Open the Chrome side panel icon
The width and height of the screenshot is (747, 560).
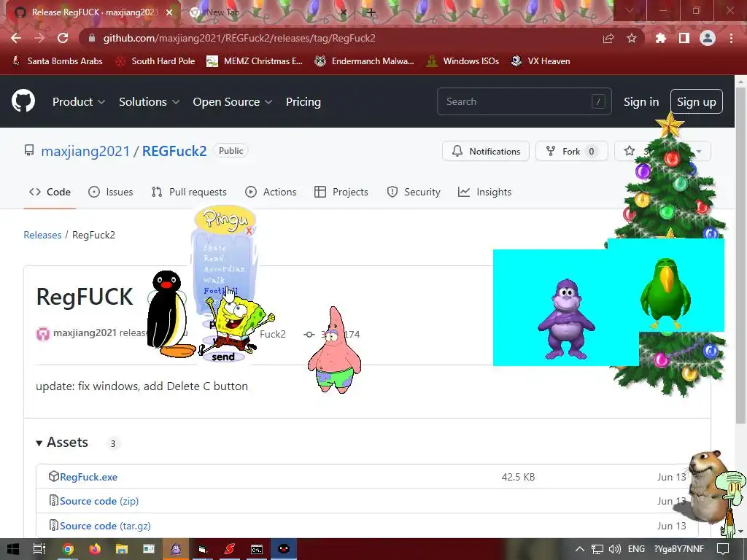(684, 38)
